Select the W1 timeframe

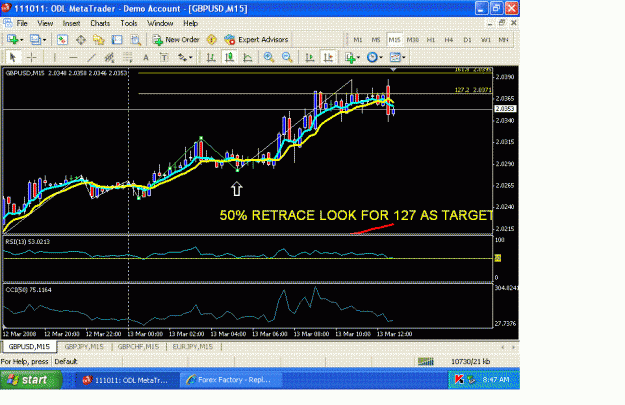(x=485, y=40)
